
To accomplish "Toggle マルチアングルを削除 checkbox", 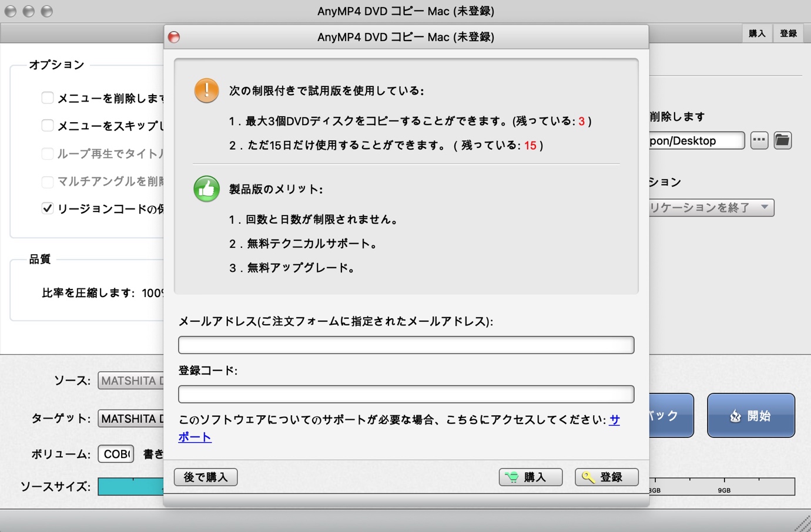I will [48, 181].
